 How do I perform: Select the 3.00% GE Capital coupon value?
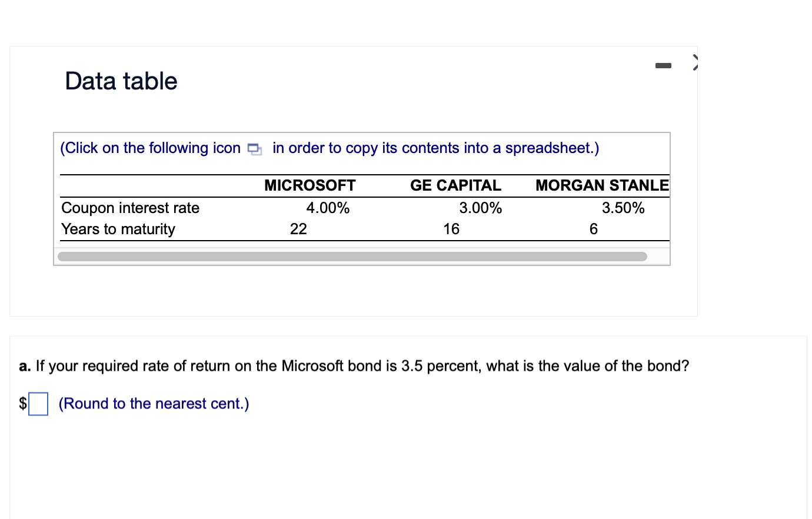480,207
